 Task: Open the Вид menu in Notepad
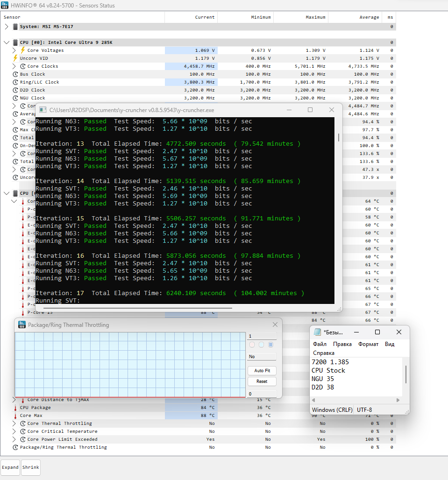click(390, 344)
